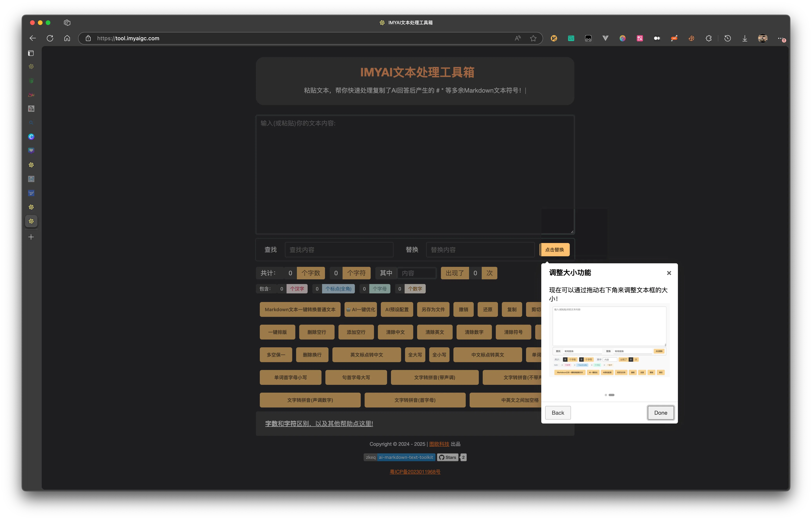This screenshot has height=520, width=812.
Task: Click the 多空保一 button
Action: point(276,355)
